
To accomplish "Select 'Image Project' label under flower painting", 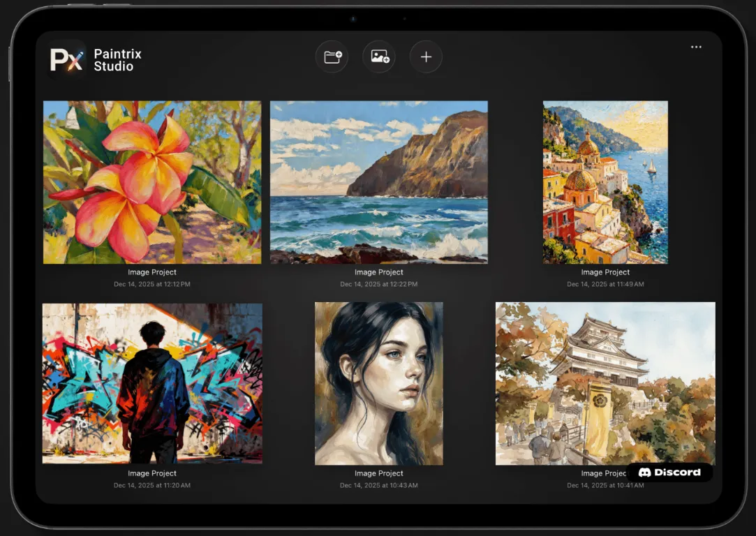I will click(152, 272).
